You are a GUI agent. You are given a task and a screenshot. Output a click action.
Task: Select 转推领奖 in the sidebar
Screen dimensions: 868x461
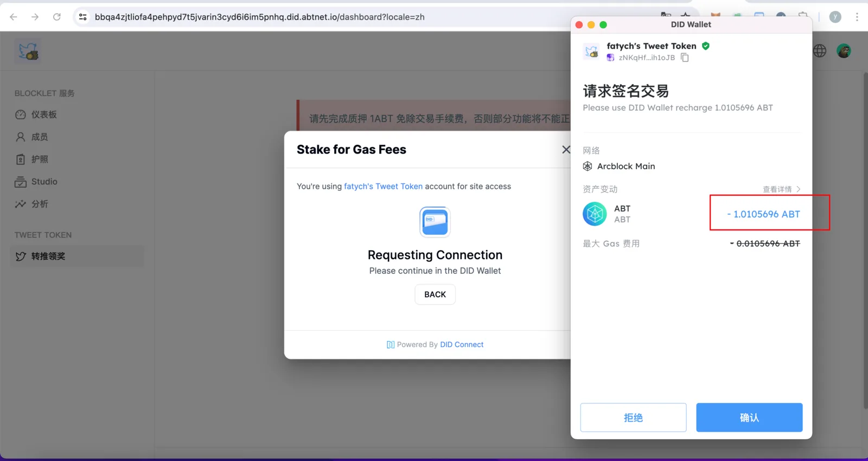pyautogui.click(x=78, y=256)
